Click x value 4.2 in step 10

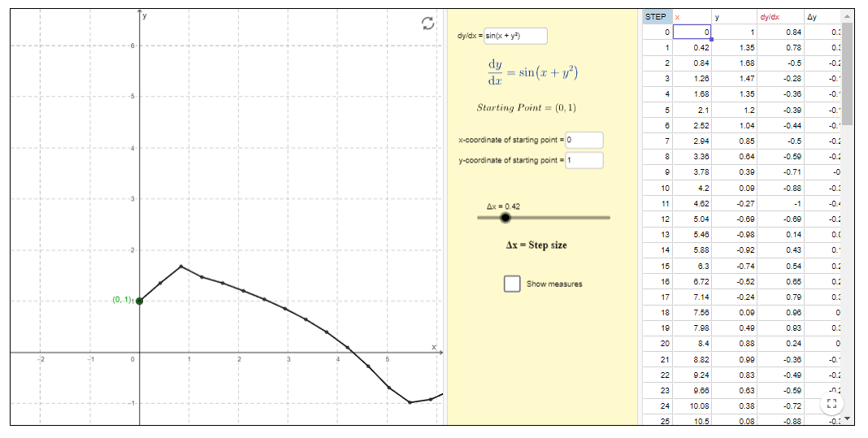click(x=692, y=188)
